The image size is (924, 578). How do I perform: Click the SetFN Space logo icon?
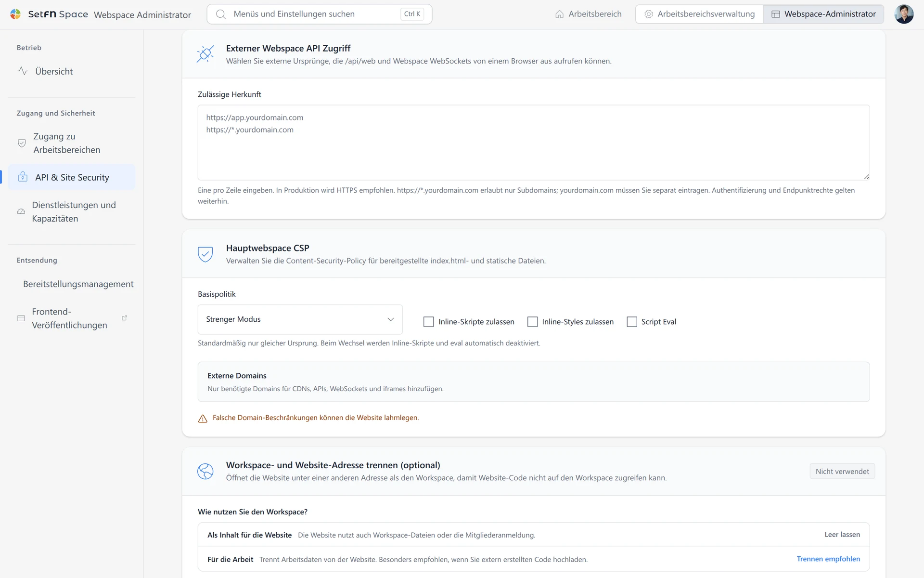15,14
